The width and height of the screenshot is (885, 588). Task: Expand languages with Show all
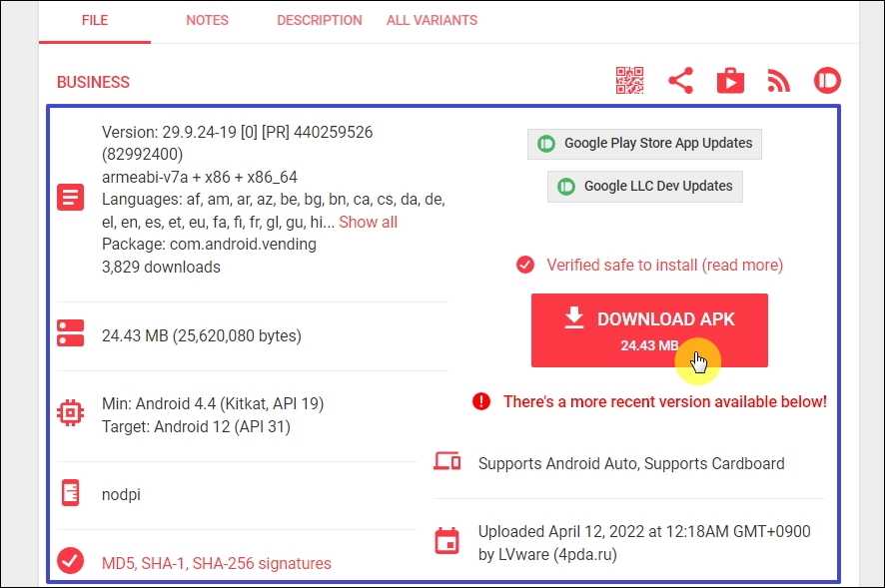pos(368,223)
